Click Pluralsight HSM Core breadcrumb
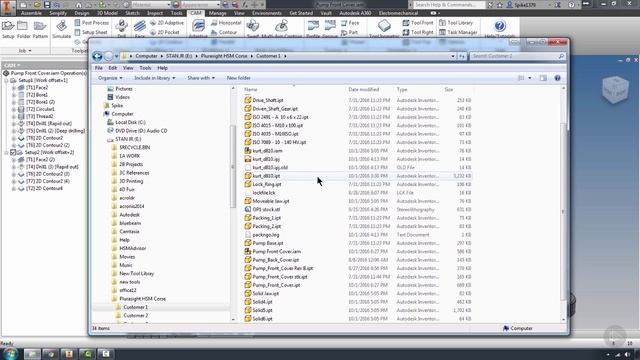Image resolution: width=640 pixels, height=360 pixels. [224, 56]
